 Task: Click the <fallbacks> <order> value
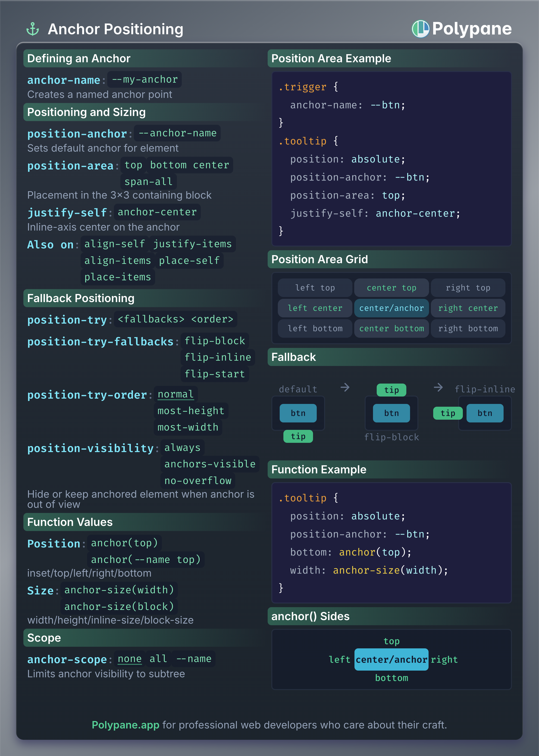[x=175, y=319]
